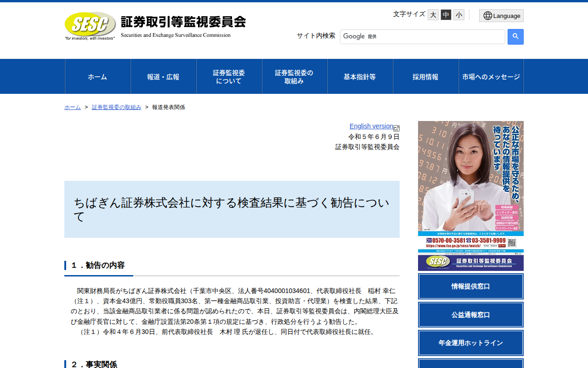This screenshot has width=588, height=368.
Task: Open the 基本指針等 navigation menu
Action: (x=360, y=76)
